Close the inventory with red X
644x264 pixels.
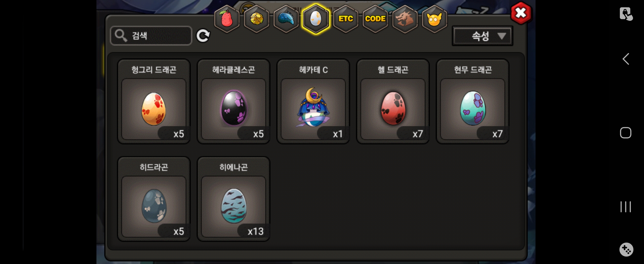coord(521,13)
